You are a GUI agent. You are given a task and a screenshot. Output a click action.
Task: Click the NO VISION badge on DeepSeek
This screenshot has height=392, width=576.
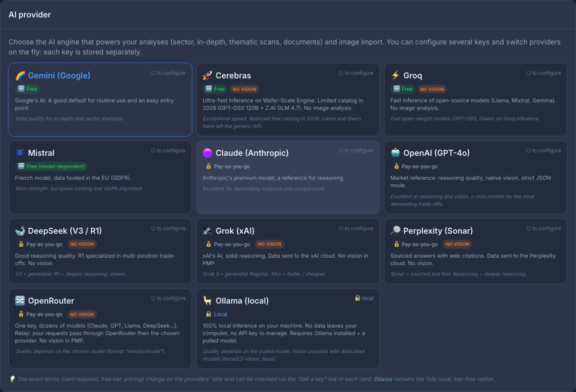coord(82,244)
